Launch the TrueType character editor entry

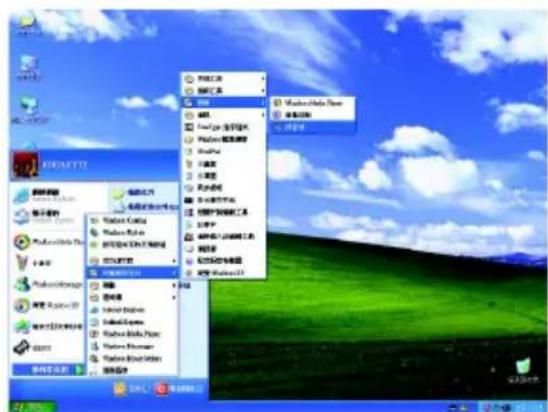223,127
